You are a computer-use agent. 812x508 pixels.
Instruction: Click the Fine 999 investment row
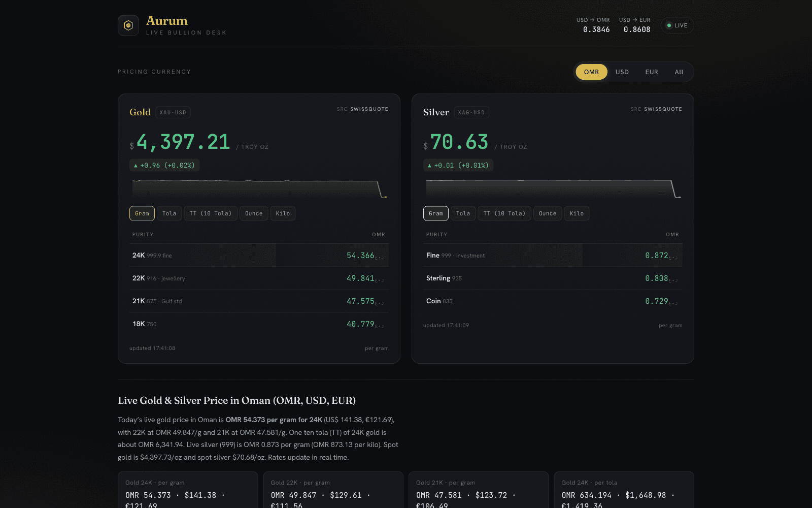point(553,255)
